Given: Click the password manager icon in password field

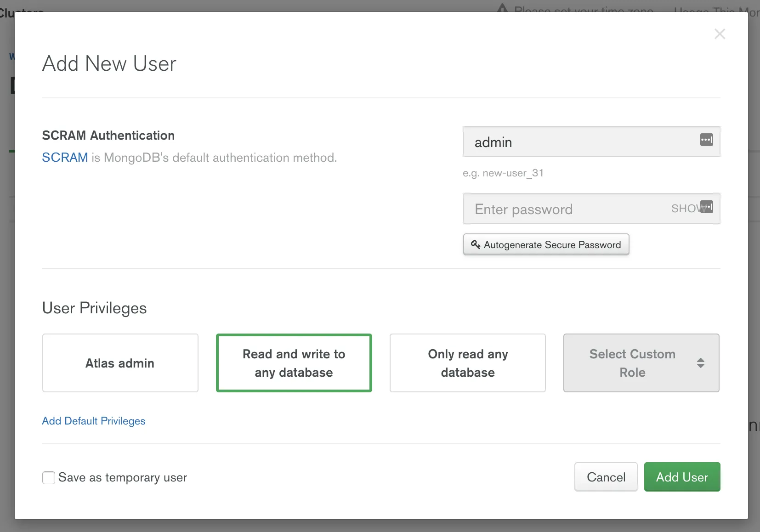Looking at the screenshot, I should (707, 207).
